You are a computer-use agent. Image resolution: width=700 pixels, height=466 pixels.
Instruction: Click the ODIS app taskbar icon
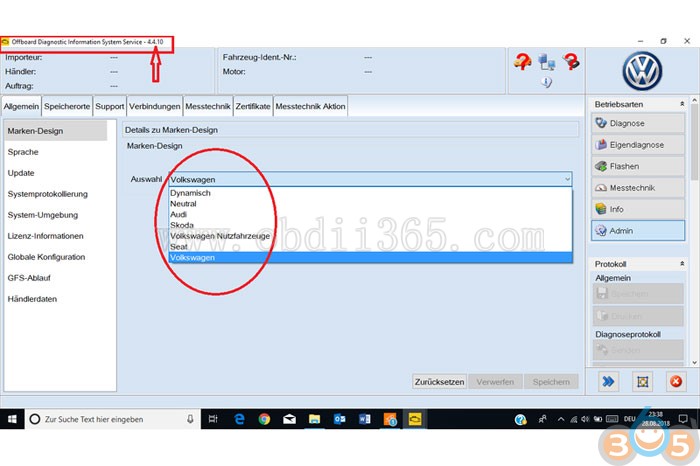point(415,419)
